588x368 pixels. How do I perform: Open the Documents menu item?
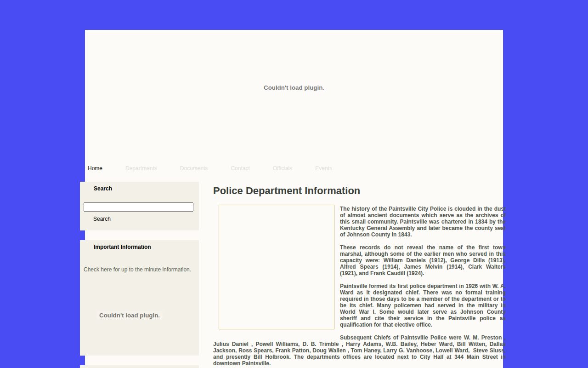[x=194, y=168]
